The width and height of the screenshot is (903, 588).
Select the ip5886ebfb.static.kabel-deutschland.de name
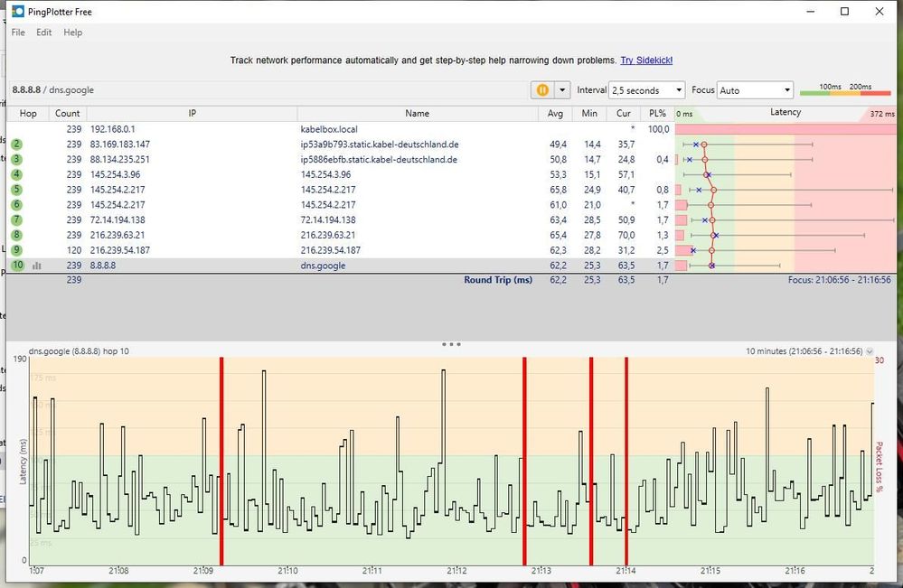(379, 159)
